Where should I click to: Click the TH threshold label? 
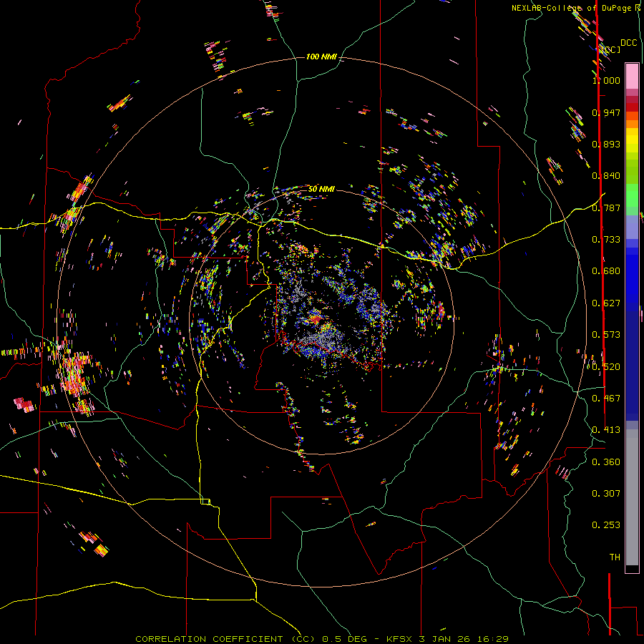point(615,557)
